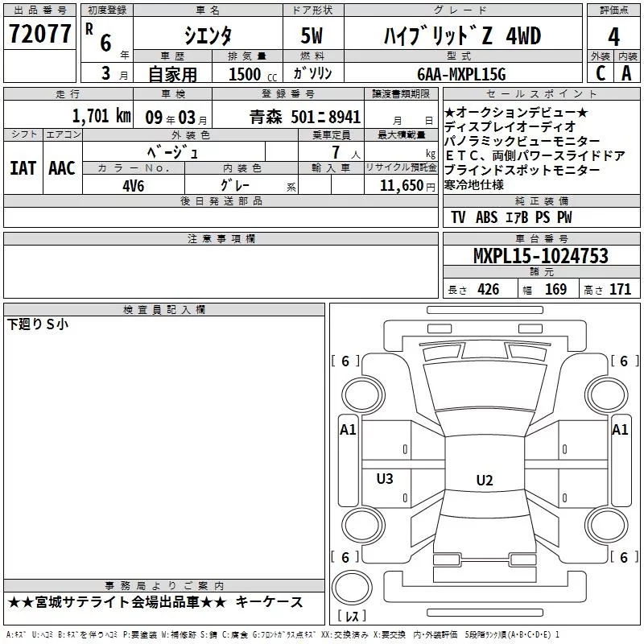The height and width of the screenshot is (644, 644).
Task: Click height value 171
Action: coord(620,290)
